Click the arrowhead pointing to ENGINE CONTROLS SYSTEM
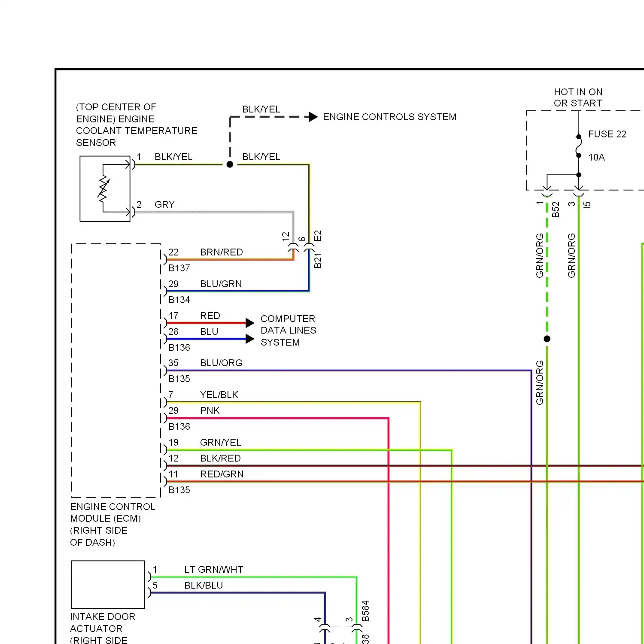Viewport: 644px width, 644px height. point(313,117)
